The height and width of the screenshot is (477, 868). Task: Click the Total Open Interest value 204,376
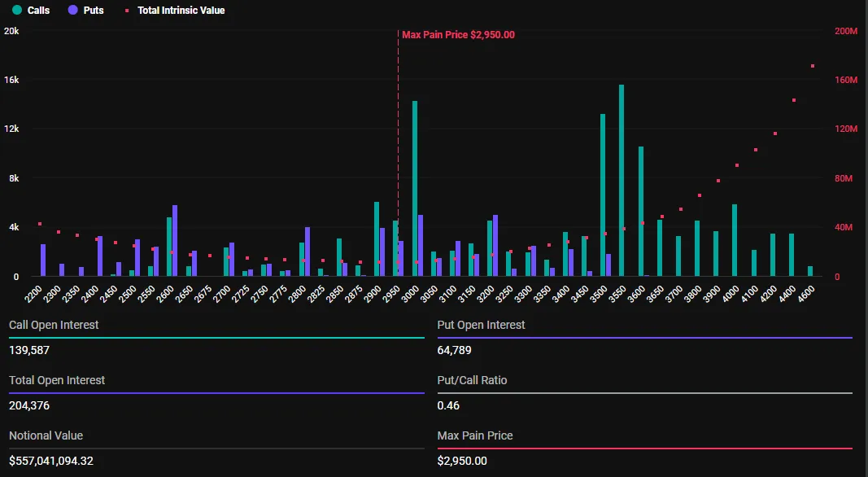29,405
